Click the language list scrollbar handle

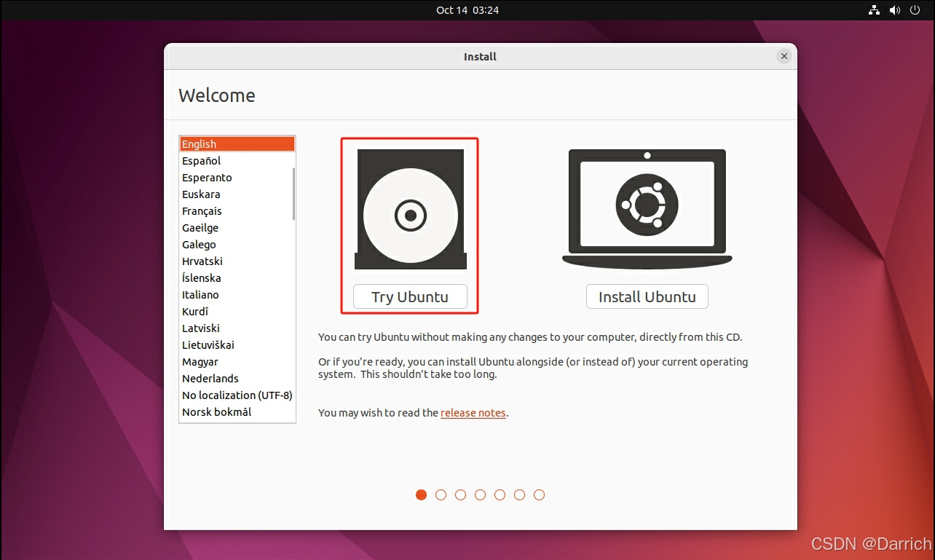[x=294, y=194]
